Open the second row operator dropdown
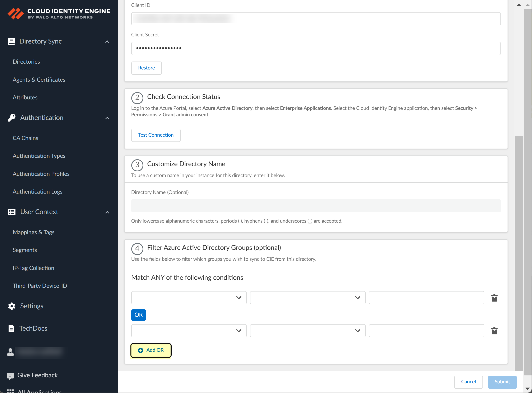The image size is (532, 393). click(x=307, y=331)
